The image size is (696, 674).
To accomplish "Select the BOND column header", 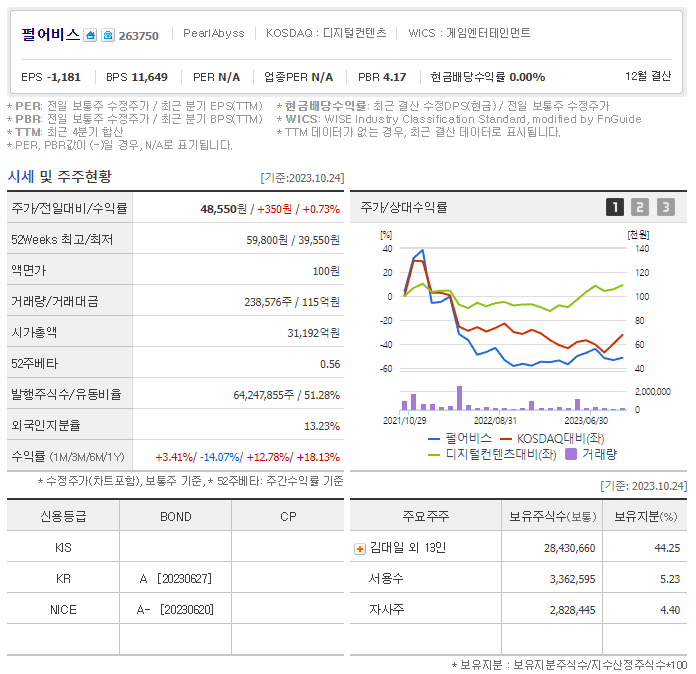I will 176,517.
